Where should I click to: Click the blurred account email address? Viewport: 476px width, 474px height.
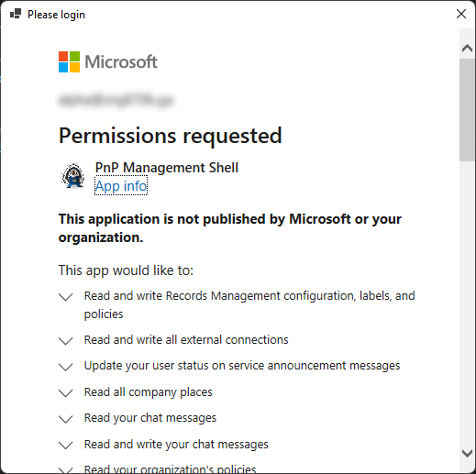[116, 100]
